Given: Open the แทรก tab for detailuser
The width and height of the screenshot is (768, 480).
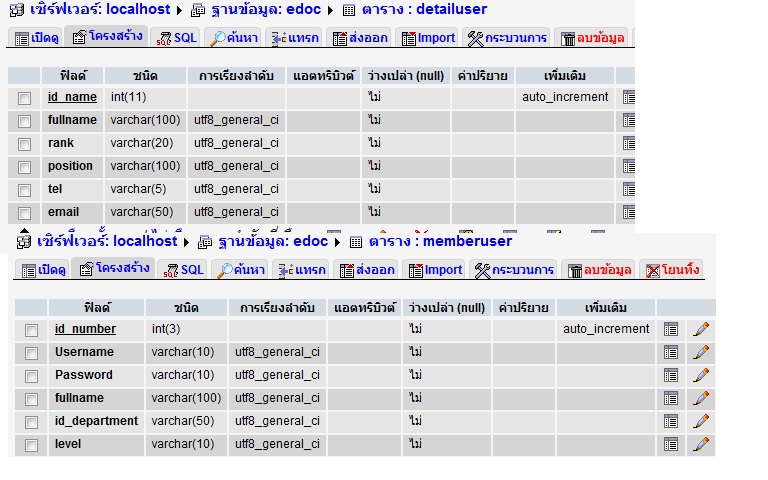Looking at the screenshot, I should [295, 38].
